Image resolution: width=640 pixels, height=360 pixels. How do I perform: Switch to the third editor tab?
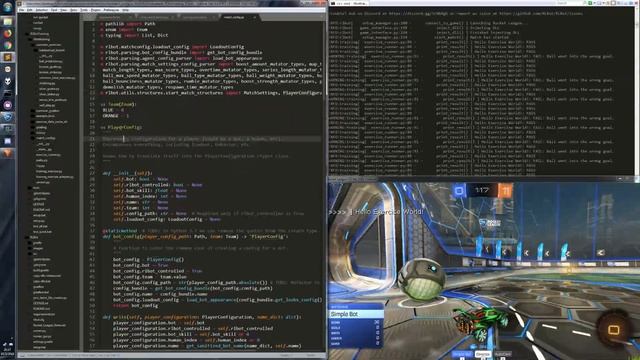coord(198,18)
